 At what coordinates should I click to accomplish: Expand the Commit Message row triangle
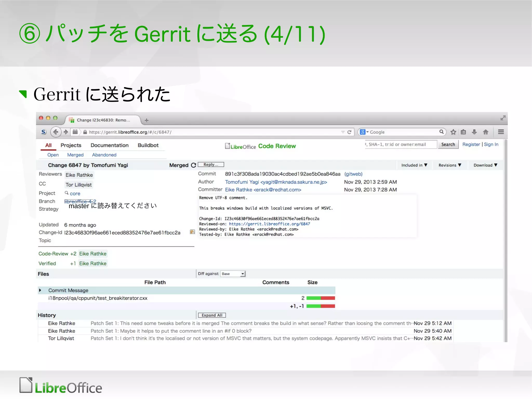pyautogui.click(x=40, y=290)
